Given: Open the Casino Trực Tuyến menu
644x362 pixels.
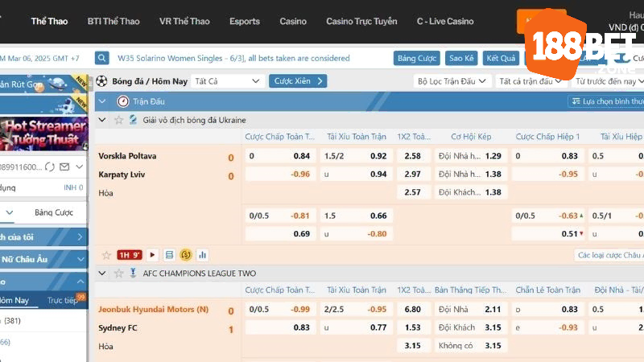Looking at the screenshot, I should click(x=361, y=22).
